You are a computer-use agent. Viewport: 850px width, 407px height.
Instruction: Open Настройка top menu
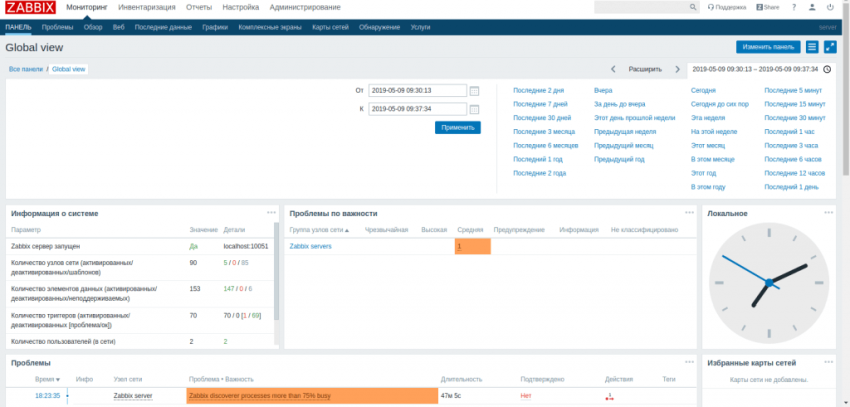tap(240, 8)
